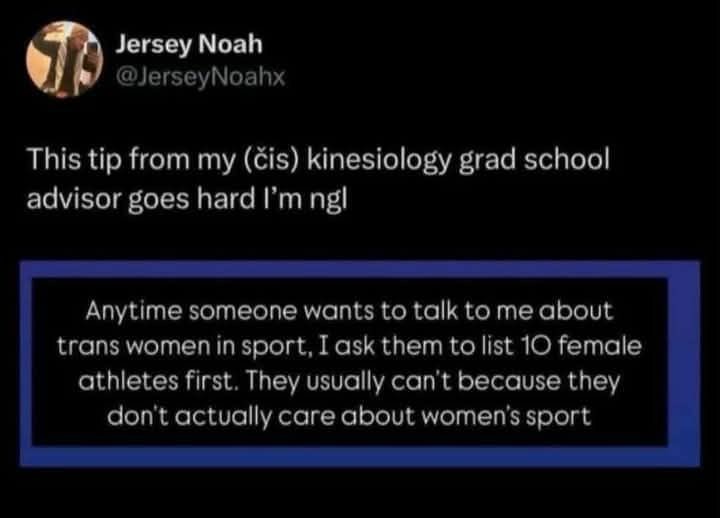This screenshot has width=720, height=518.
Task: Open the @JerseyNoahx handle
Action: [201, 77]
